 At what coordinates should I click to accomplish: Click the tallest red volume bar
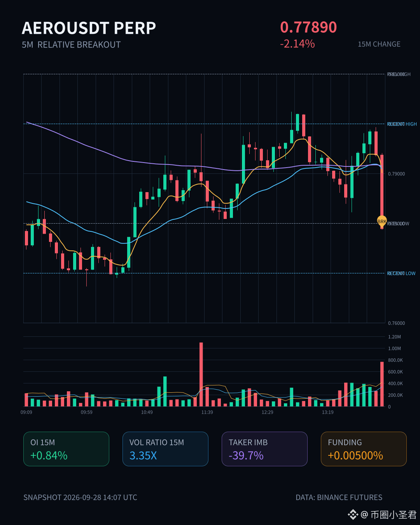pos(201,374)
